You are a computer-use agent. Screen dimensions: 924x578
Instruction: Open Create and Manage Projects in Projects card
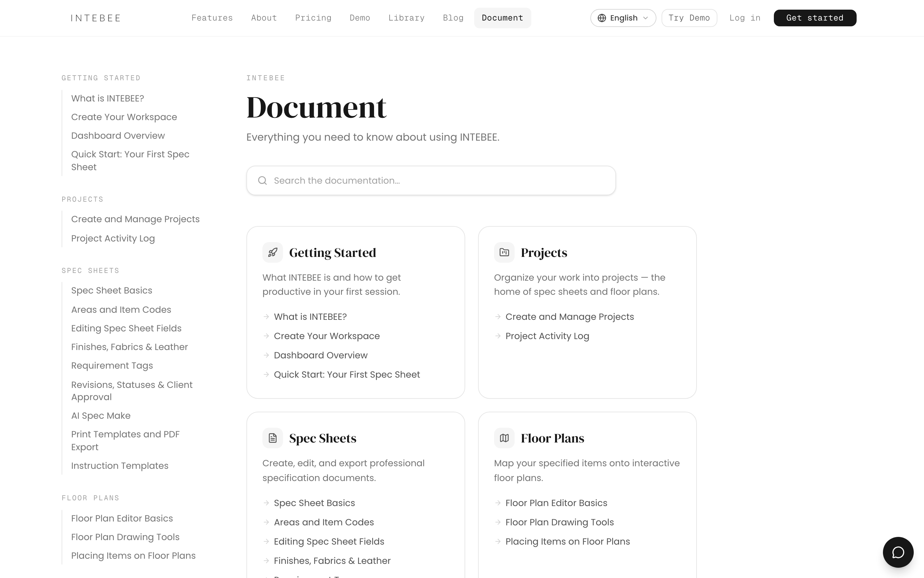click(569, 317)
